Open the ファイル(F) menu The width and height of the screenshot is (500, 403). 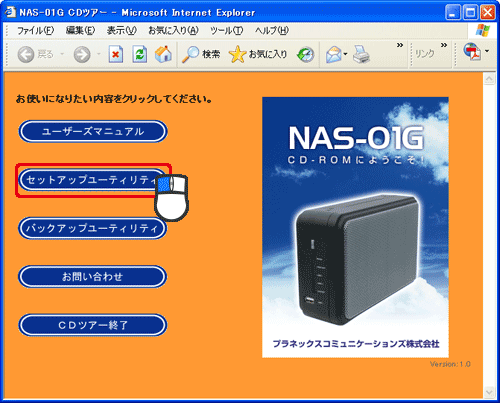pos(35,31)
